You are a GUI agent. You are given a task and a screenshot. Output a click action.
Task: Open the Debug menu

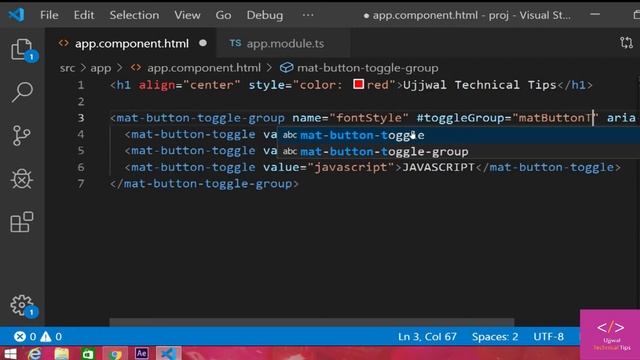(x=264, y=15)
